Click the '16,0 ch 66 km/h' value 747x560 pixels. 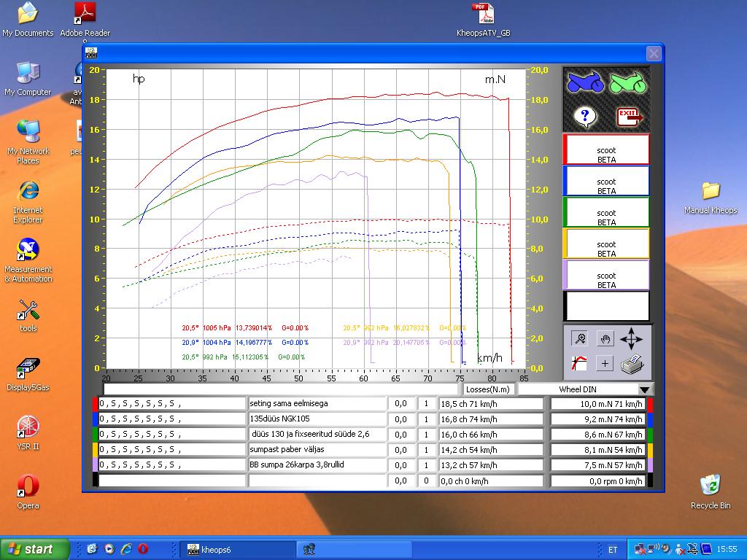point(491,435)
